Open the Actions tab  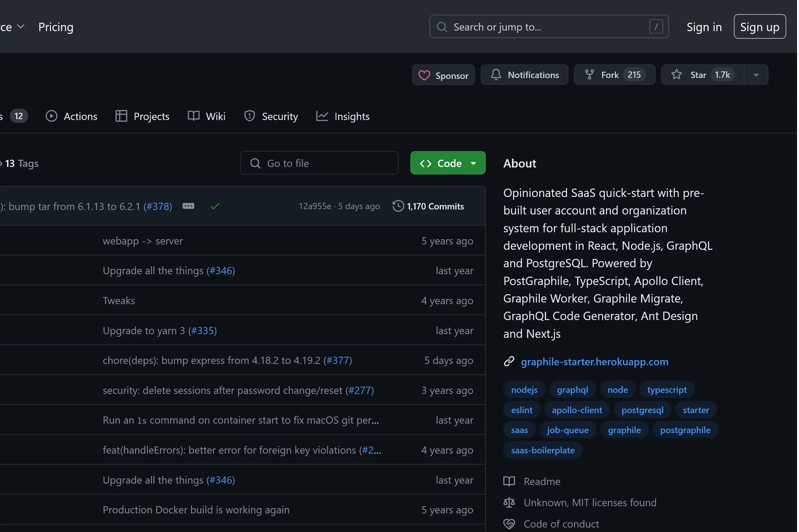point(72,116)
